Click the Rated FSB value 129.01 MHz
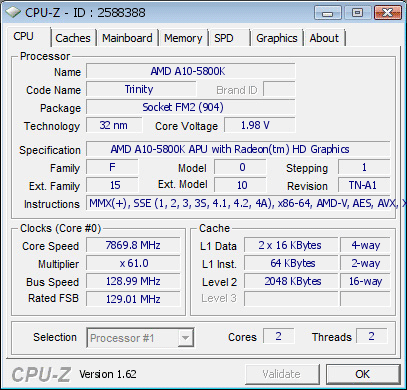 coord(133,299)
